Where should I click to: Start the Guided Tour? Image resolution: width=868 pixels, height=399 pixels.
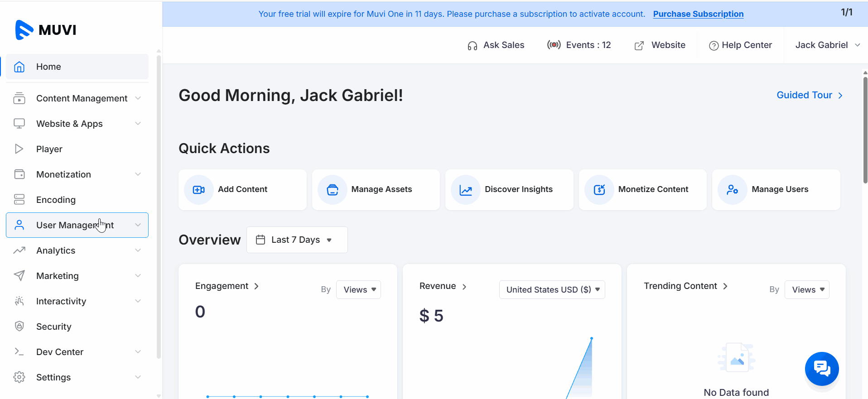tap(809, 95)
